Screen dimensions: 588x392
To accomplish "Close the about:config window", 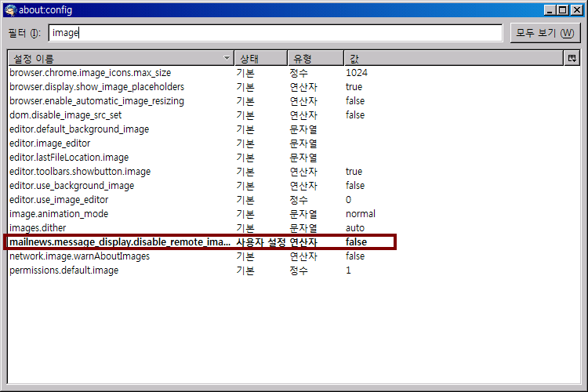I will [x=577, y=10].
